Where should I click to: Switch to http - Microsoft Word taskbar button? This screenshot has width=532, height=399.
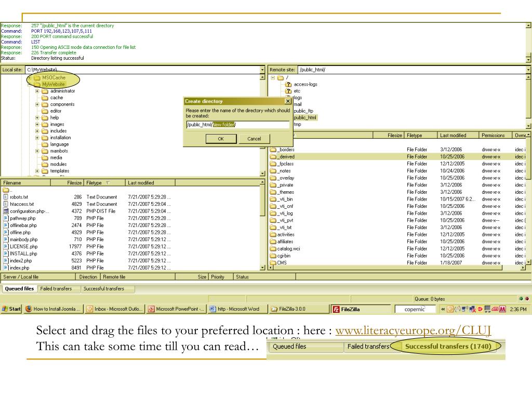coord(237,309)
